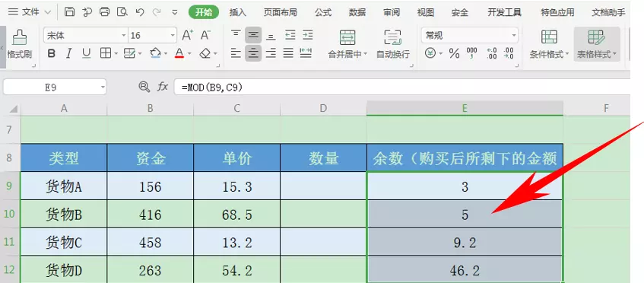Image resolution: width=644 pixels, height=283 pixels.
Task: Apply red font color
Action: coord(179,53)
